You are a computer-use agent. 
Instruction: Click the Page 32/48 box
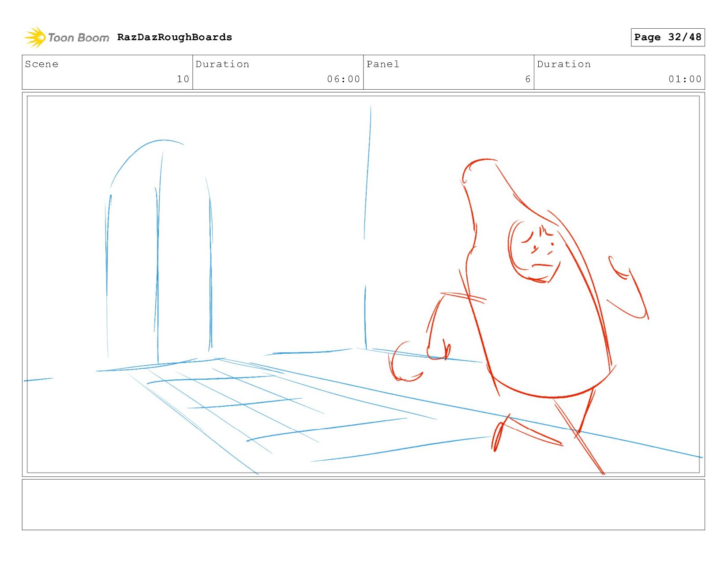[x=668, y=37]
